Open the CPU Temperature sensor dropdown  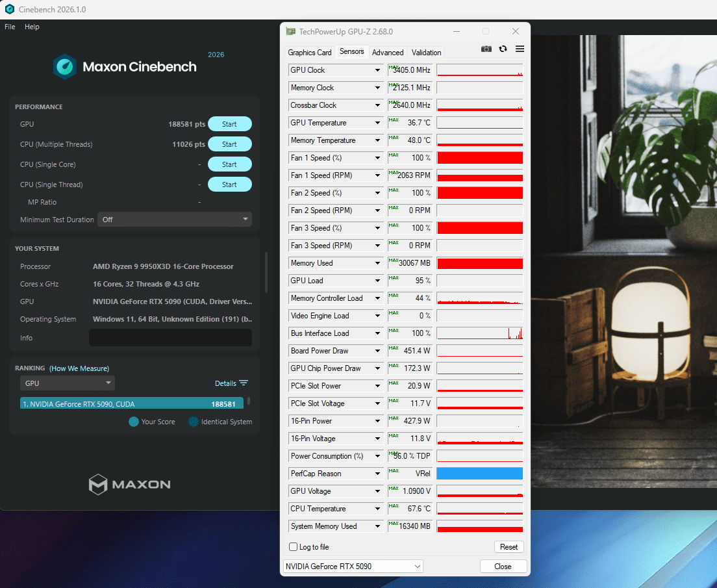tap(378, 509)
